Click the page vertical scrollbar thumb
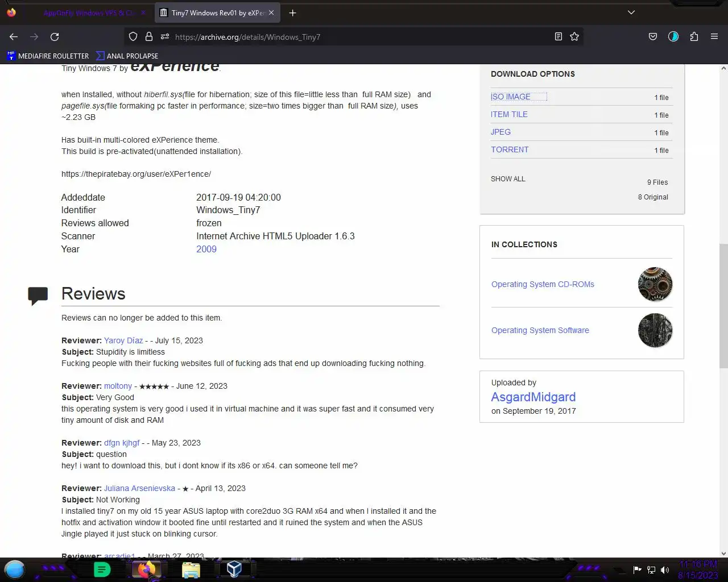 [x=723, y=306]
